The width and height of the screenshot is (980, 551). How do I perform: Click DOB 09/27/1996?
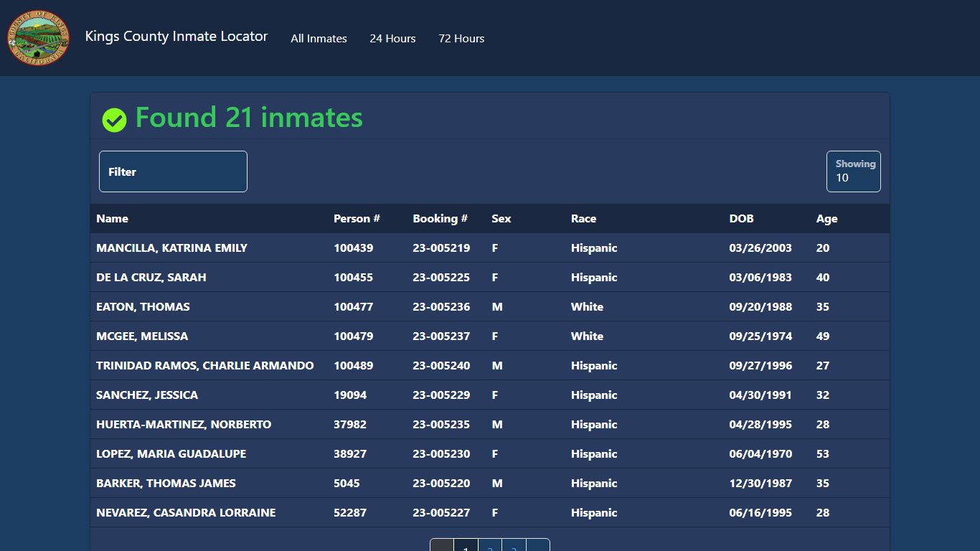(760, 366)
